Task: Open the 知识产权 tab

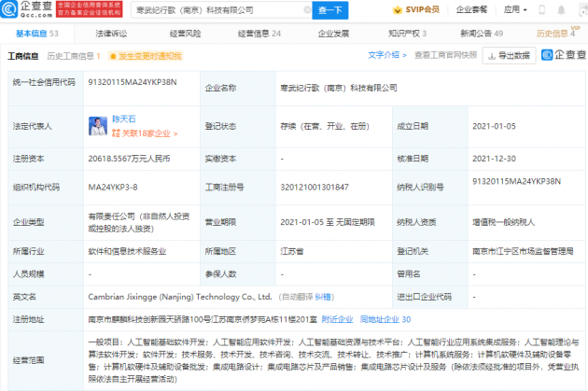Action: [405, 33]
